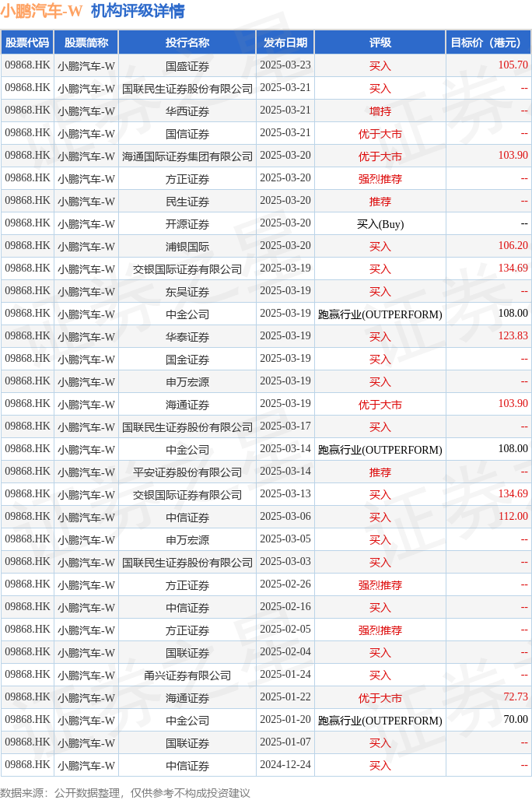Select the date 2025-01-22

point(285,696)
